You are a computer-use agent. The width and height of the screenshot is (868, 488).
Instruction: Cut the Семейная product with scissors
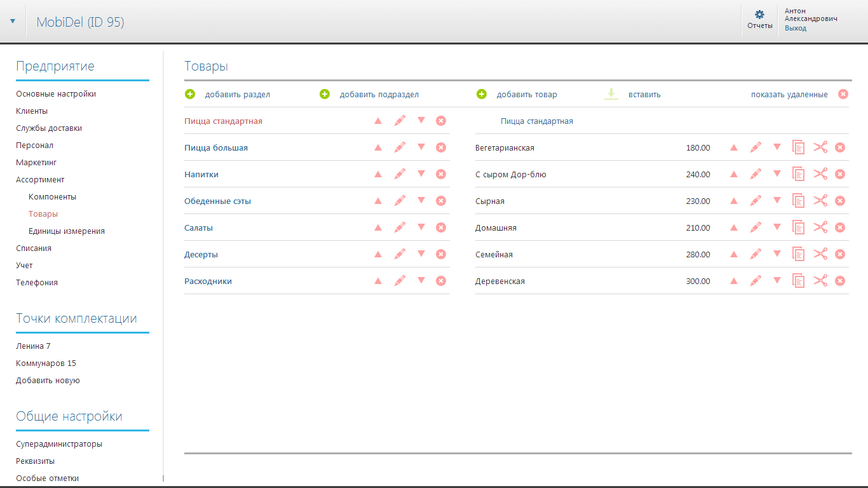[820, 254]
